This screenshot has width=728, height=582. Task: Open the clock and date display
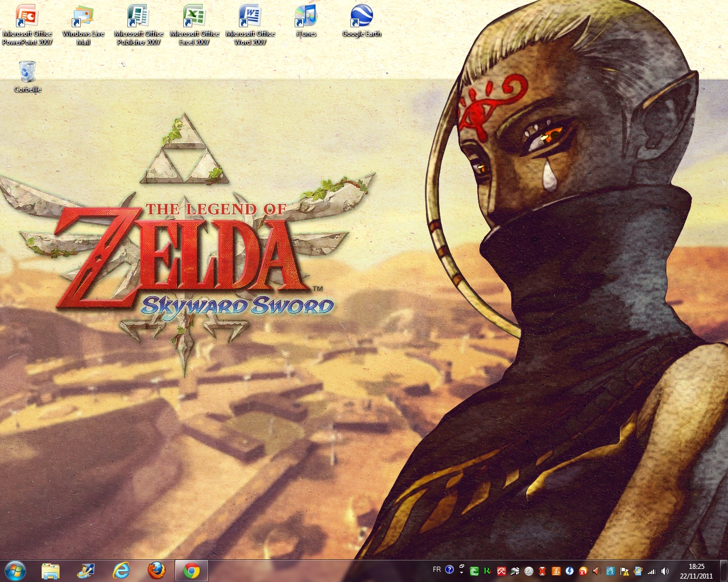pyautogui.click(x=696, y=571)
